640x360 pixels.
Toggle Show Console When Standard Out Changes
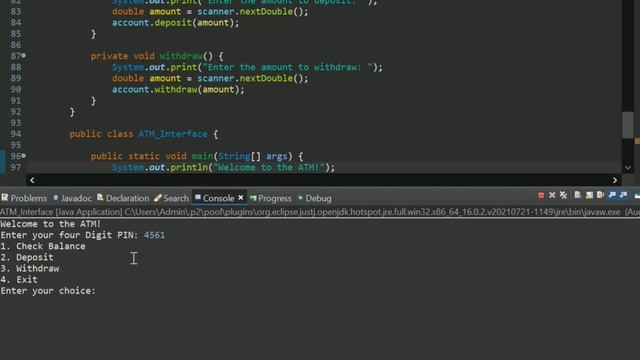coord(612,196)
